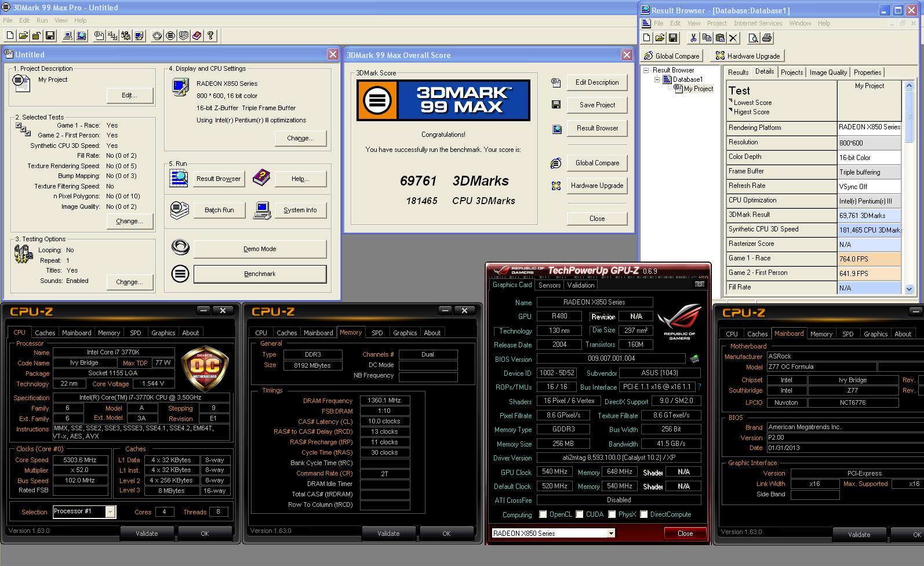The width and height of the screenshot is (924, 566).
Task: Open Run menu in 3DMark
Action: [42, 20]
